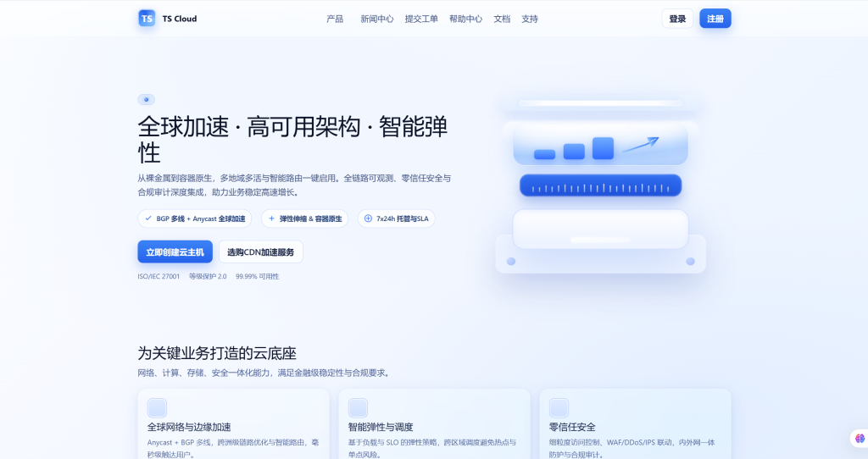
Task: Click the 零信任安全 card title
Action: (x=572, y=427)
